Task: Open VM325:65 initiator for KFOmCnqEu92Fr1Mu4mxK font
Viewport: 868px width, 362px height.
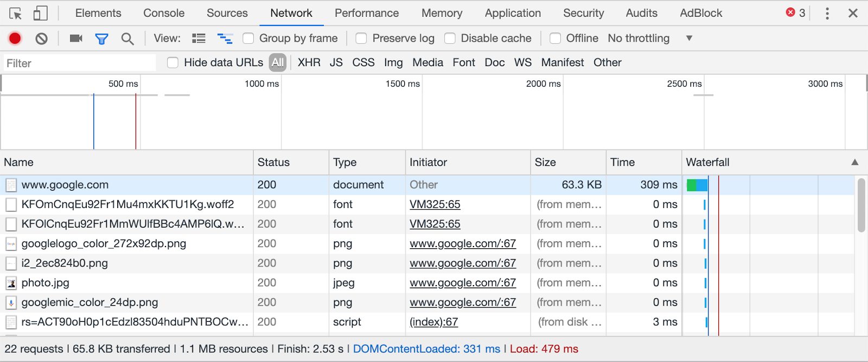Action: tap(435, 205)
